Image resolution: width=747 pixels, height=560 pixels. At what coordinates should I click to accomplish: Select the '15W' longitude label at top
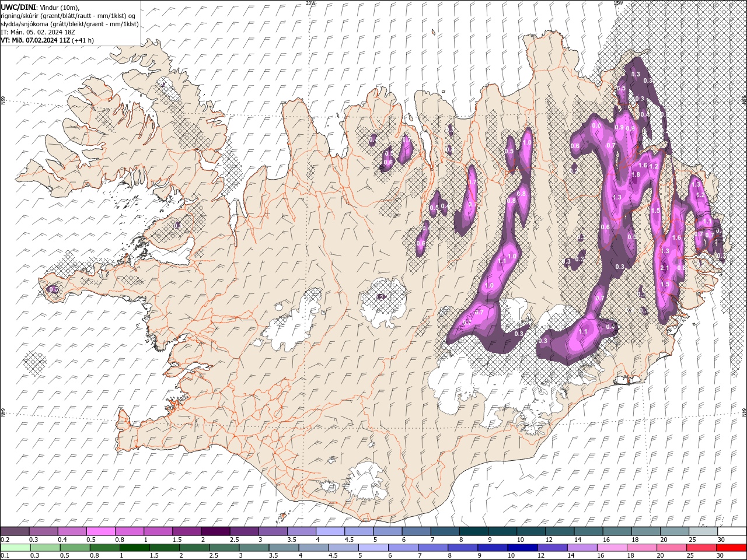tap(618, 3)
